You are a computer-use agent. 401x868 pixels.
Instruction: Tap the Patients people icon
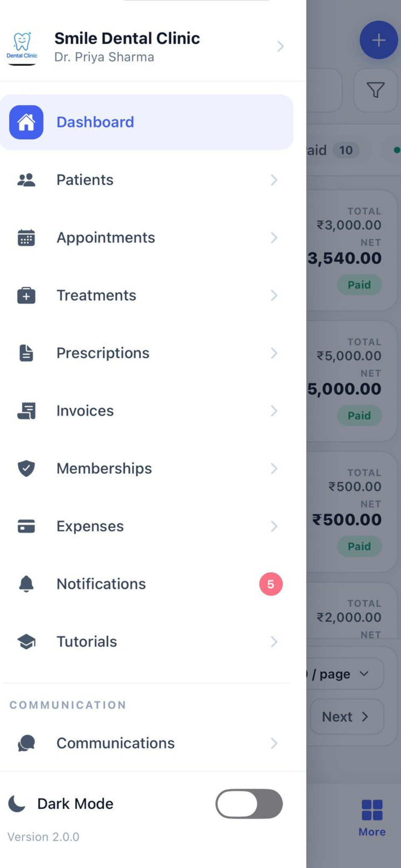(x=26, y=180)
